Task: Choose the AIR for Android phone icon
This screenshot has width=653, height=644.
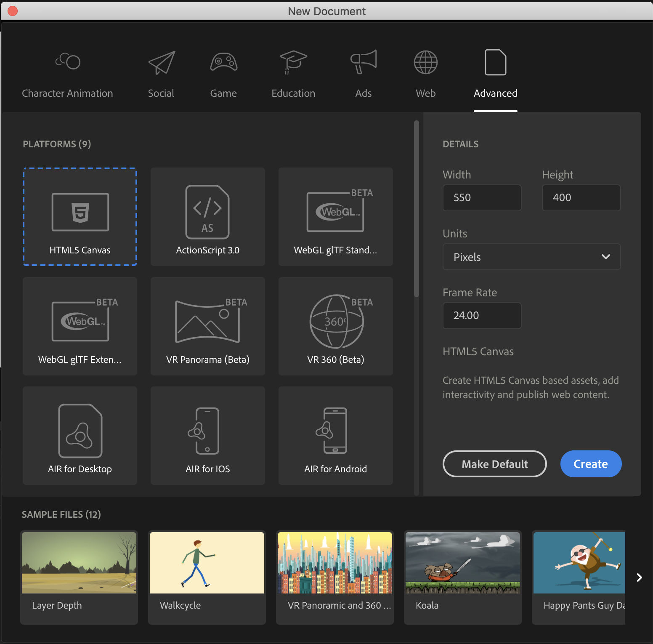Action: tap(332, 431)
